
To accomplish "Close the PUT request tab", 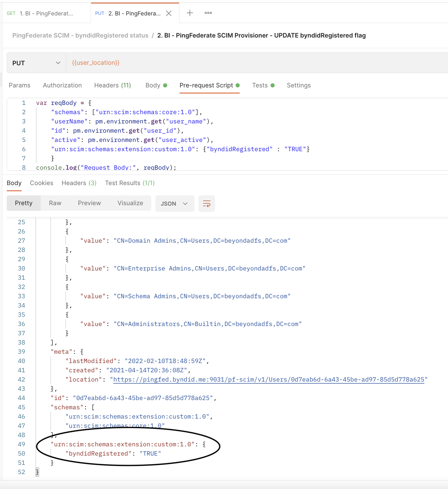I will point(169,13).
